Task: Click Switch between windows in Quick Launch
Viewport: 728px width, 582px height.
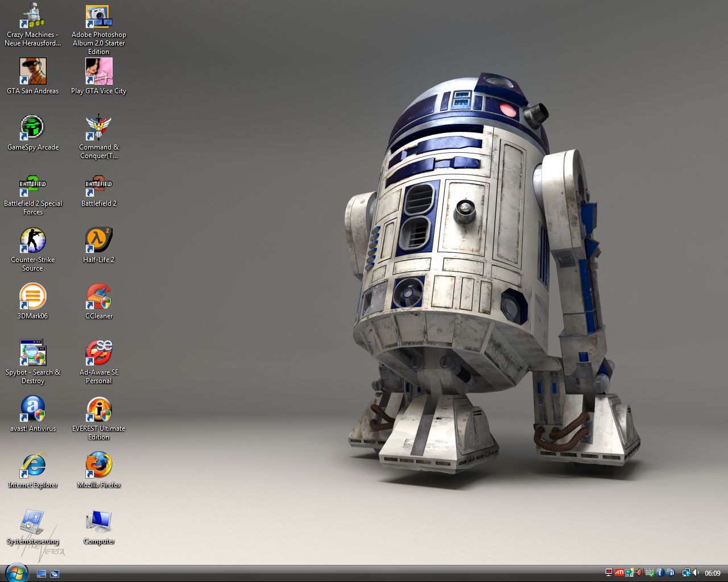Action: click(x=55, y=573)
